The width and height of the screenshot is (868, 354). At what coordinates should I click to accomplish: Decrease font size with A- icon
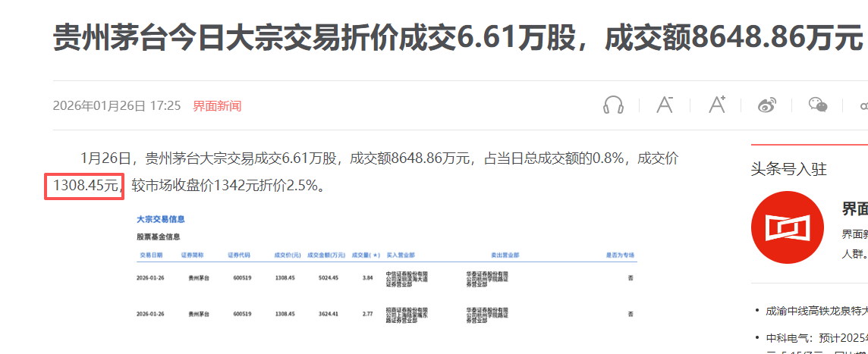tap(665, 105)
